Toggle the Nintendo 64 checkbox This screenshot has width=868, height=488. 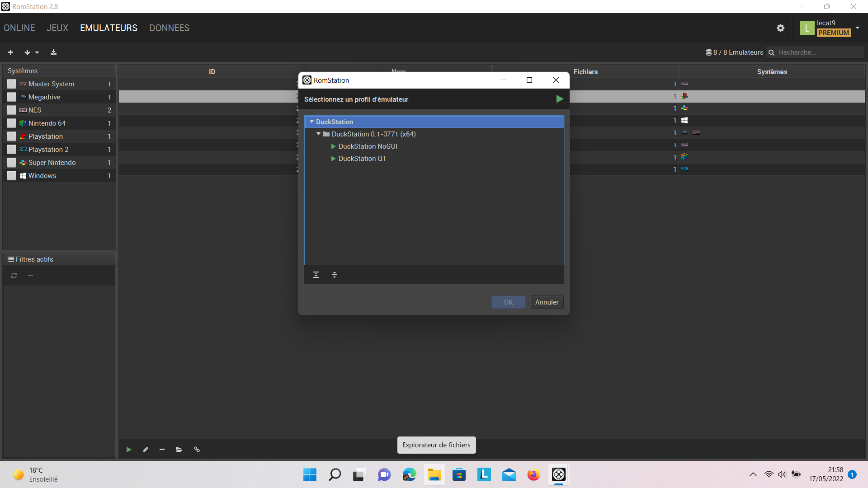point(12,123)
